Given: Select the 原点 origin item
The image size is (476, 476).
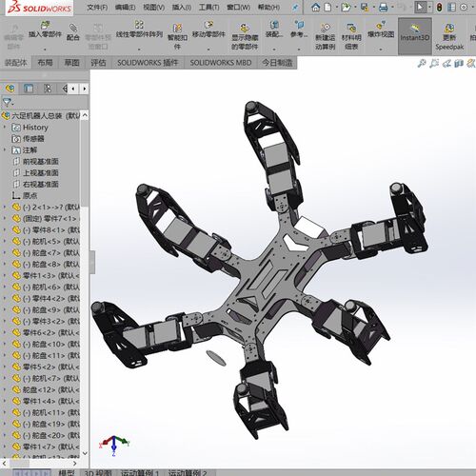Looking at the screenshot, I should [30, 195].
